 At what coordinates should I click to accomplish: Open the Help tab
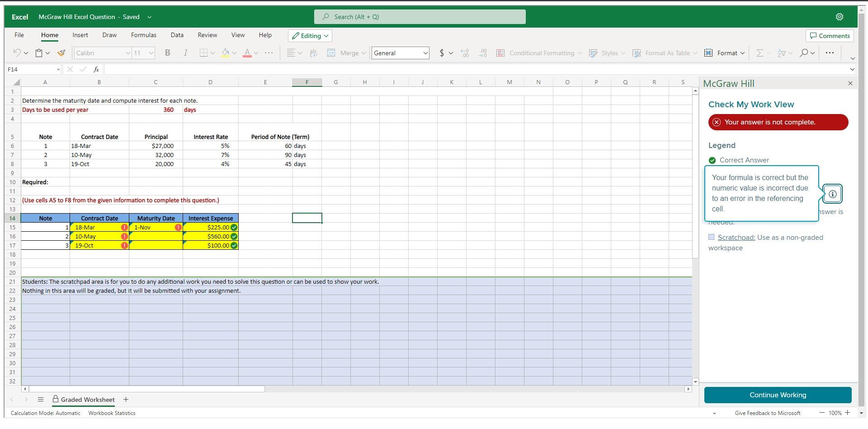tap(265, 35)
